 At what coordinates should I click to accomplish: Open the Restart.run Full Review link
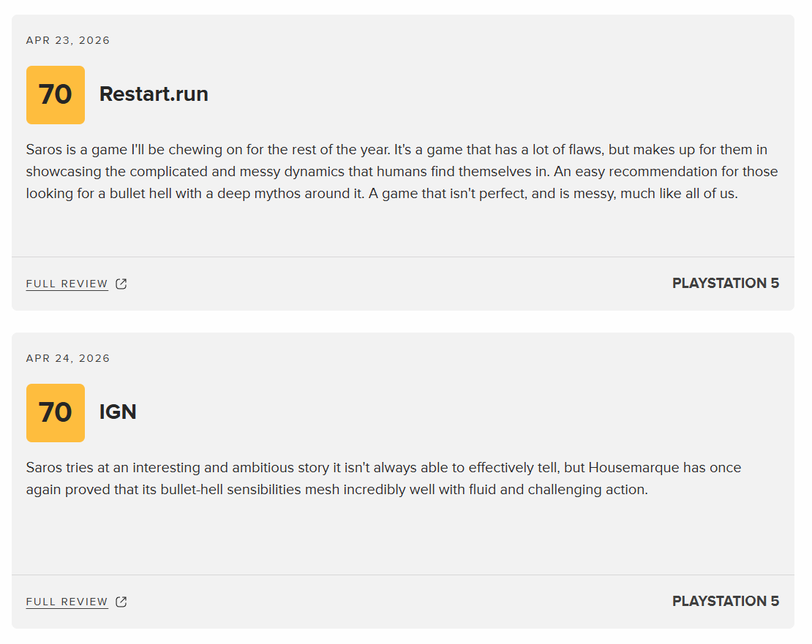click(67, 284)
